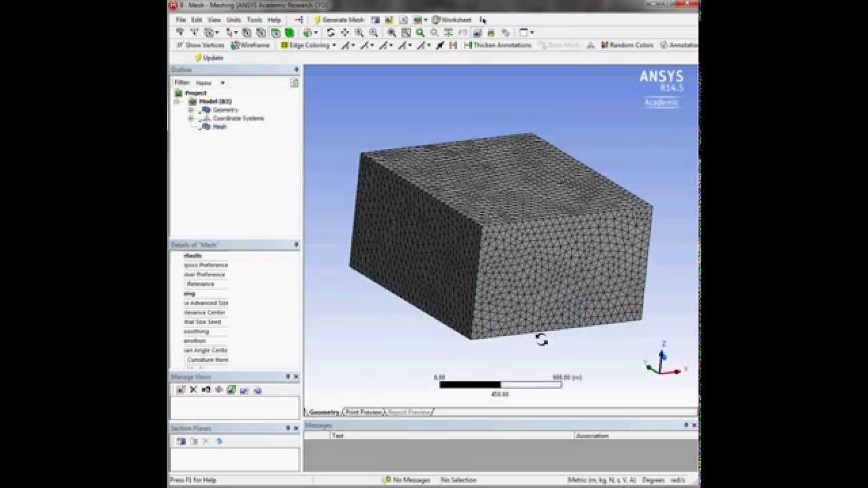Close the Messages panel
868x488 pixels.
click(694, 425)
